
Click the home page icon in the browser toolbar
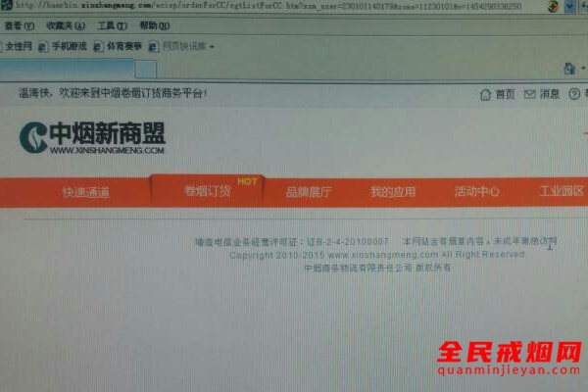click(x=569, y=69)
